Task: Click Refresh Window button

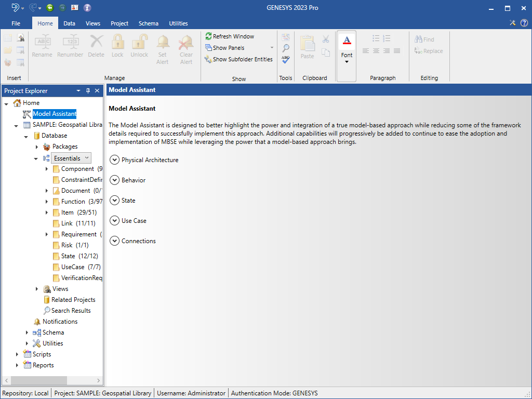Action: (230, 36)
